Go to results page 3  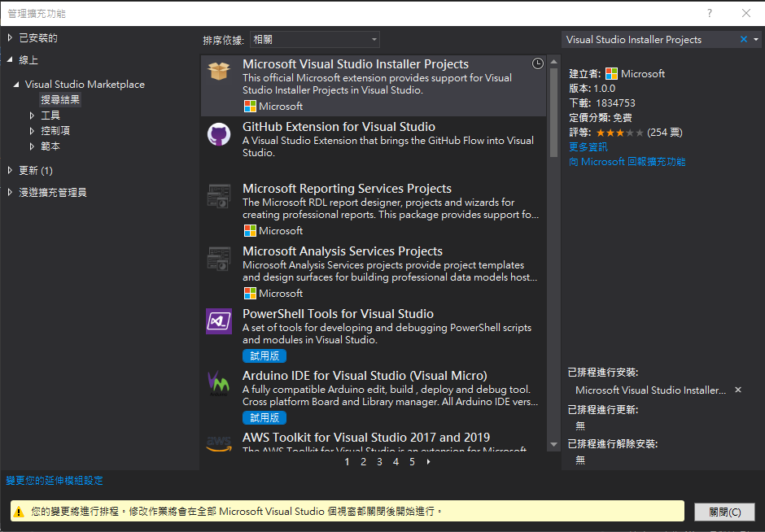[x=379, y=461]
